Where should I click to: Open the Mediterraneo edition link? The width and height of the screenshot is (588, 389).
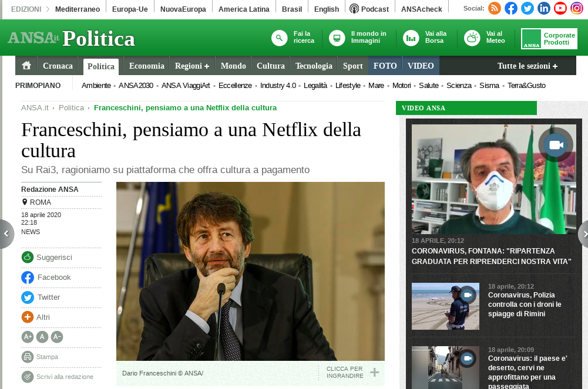pyautogui.click(x=78, y=9)
